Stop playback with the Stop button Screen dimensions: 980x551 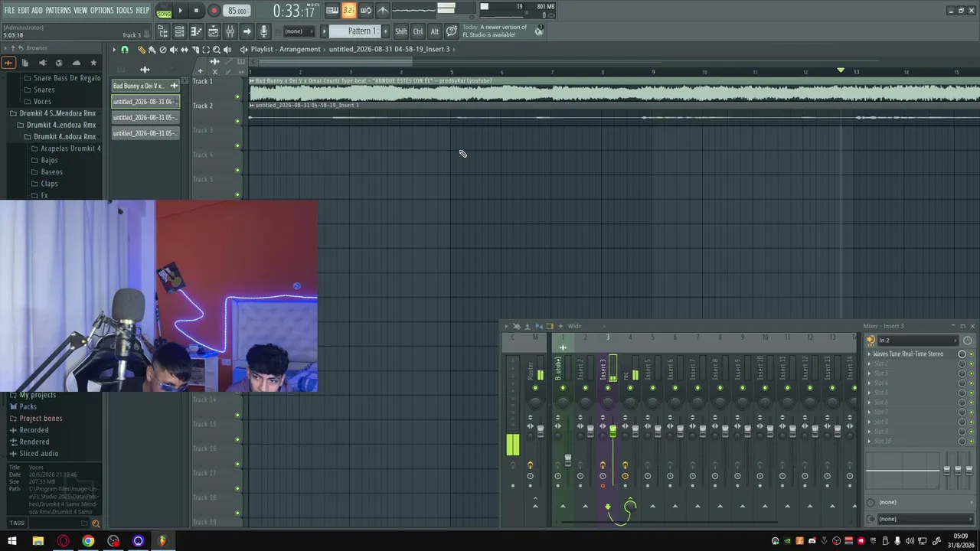point(197,11)
